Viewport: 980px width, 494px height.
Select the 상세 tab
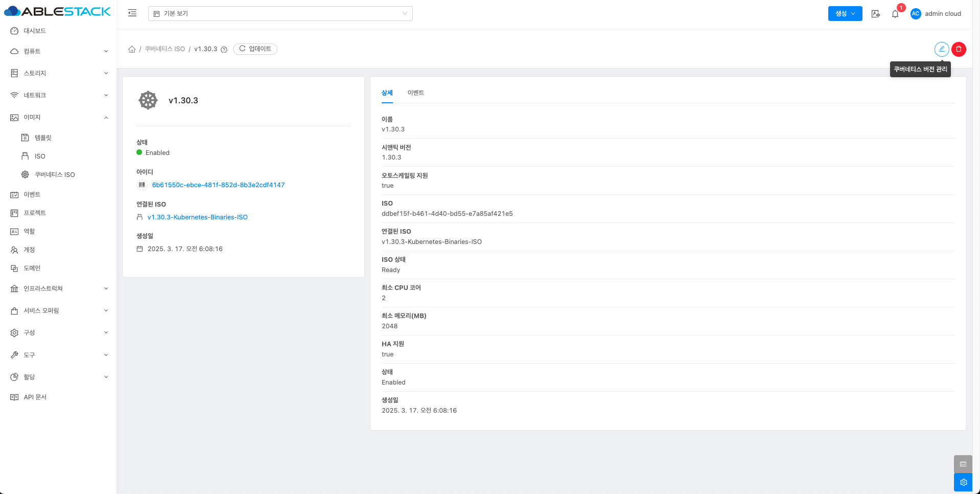[387, 93]
